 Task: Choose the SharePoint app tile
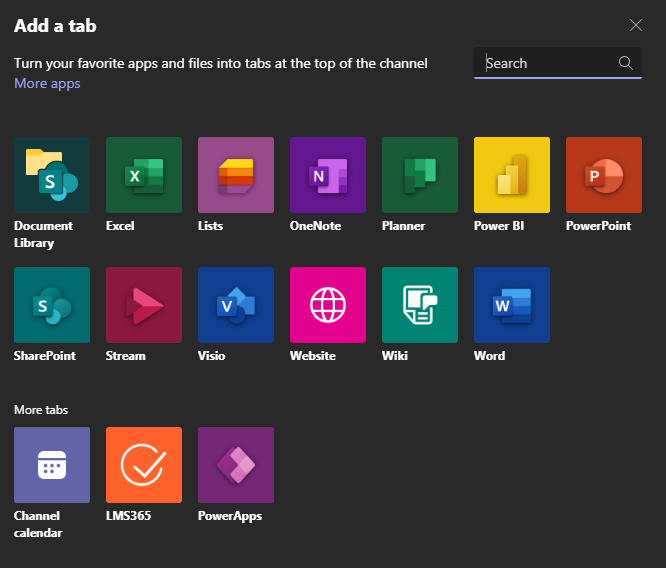(52, 305)
